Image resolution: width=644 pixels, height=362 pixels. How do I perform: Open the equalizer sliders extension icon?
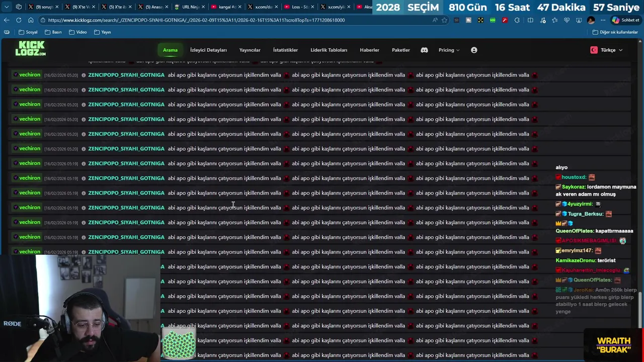coord(456,20)
